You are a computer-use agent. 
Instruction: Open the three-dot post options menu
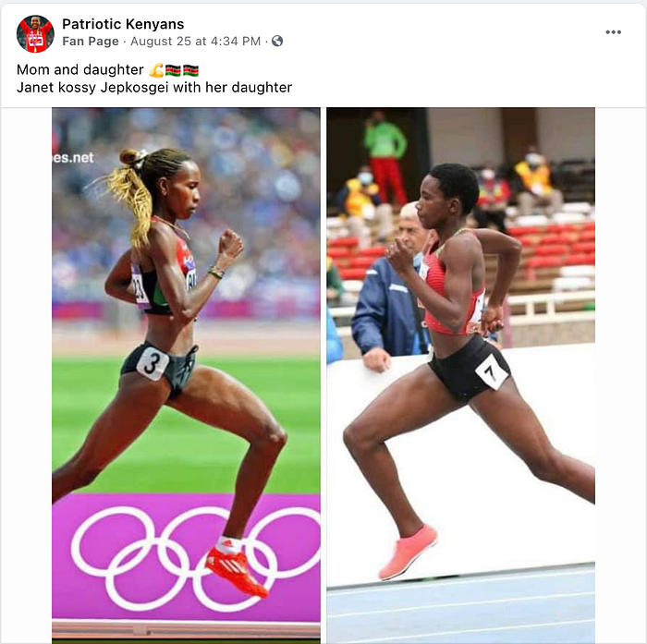click(x=613, y=32)
